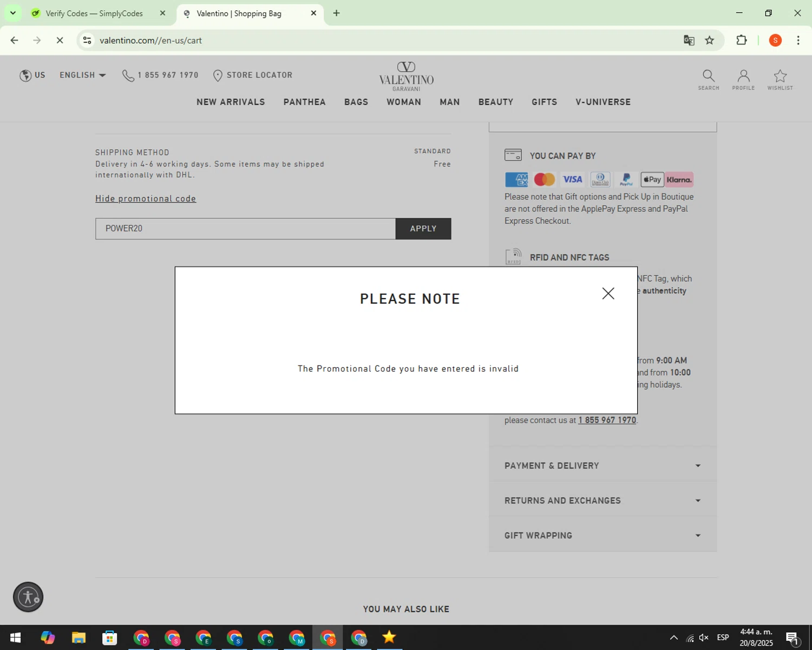
Task: Open the Bags menu
Action: click(356, 102)
